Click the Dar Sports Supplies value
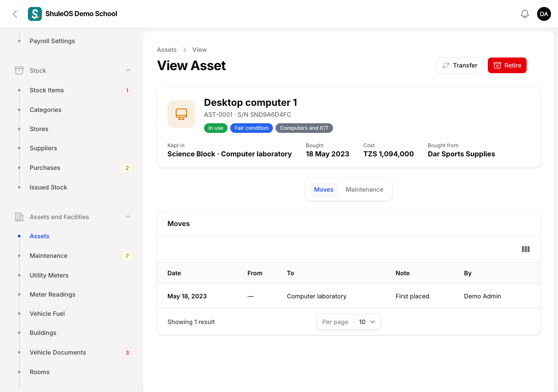This screenshot has width=558, height=392. point(461,154)
